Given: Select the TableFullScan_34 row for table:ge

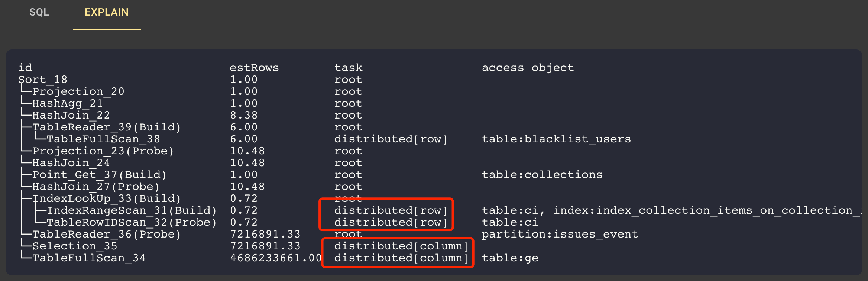Looking at the screenshot, I should (88, 258).
